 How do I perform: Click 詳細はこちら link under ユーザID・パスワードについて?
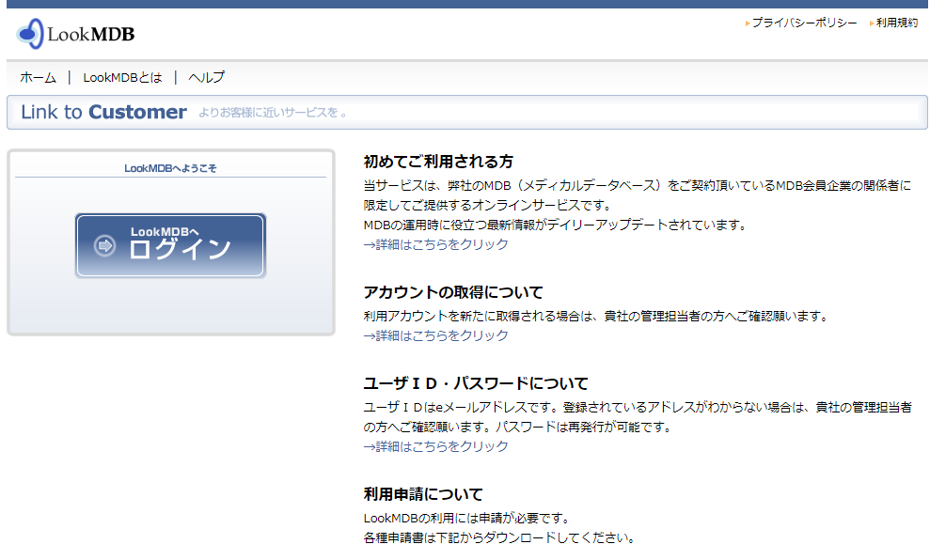(436, 447)
